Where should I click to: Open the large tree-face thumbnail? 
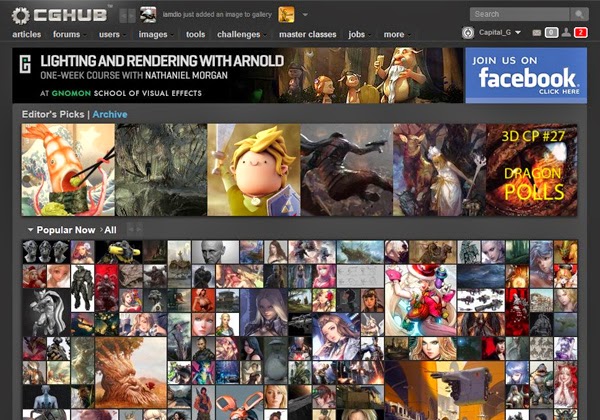pyautogui.click(x=131, y=372)
